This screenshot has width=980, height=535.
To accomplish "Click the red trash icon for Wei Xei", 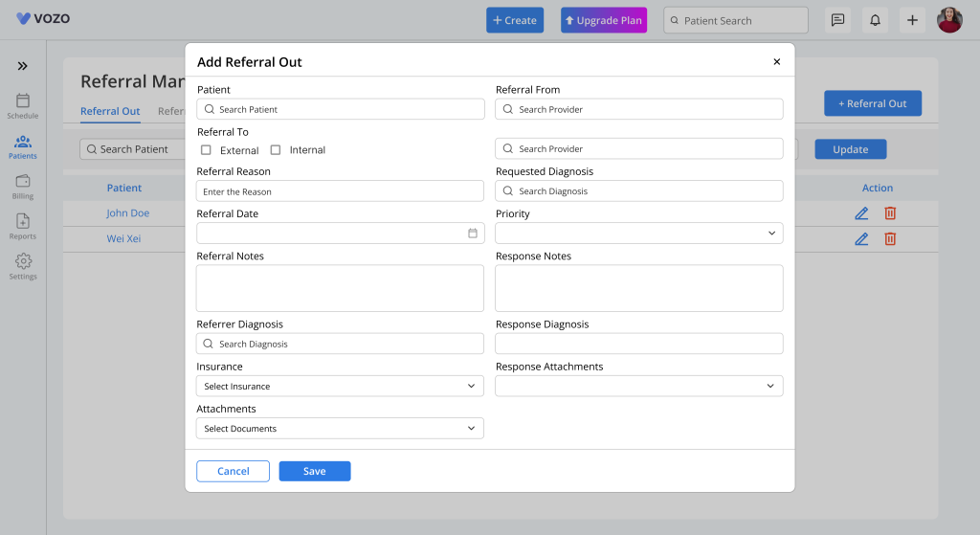I will [x=890, y=238].
